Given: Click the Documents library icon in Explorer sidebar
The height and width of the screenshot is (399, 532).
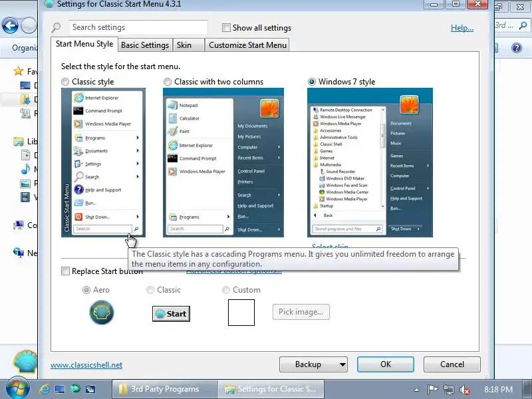Looking at the screenshot, I should (x=25, y=155).
